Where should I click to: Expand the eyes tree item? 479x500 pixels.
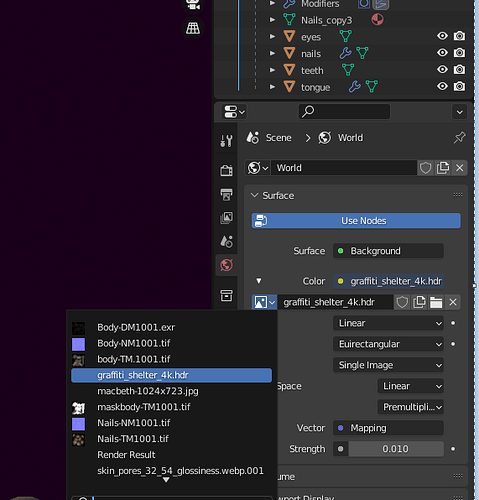click(272, 36)
